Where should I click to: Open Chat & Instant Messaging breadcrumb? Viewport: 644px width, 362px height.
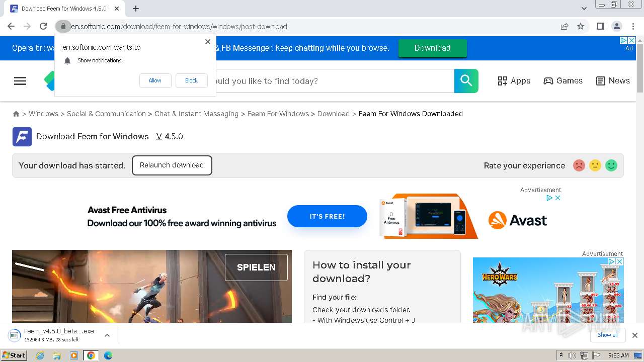[196, 114]
